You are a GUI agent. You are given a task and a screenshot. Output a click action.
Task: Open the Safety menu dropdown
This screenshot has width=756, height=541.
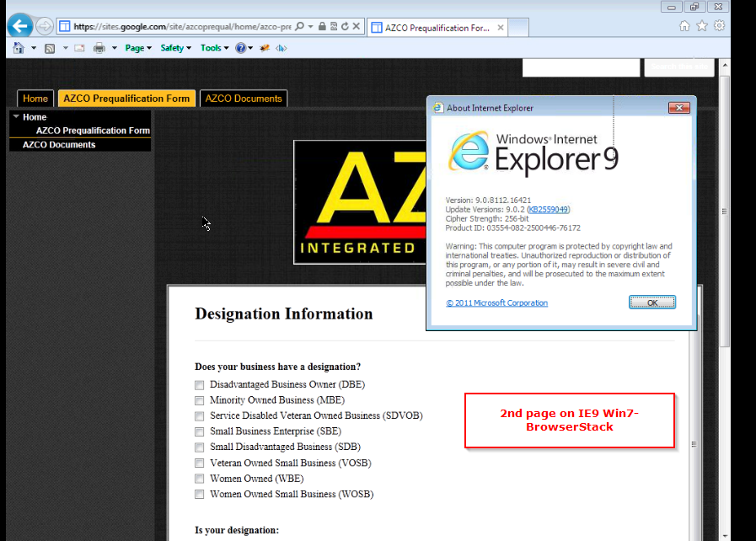(176, 48)
